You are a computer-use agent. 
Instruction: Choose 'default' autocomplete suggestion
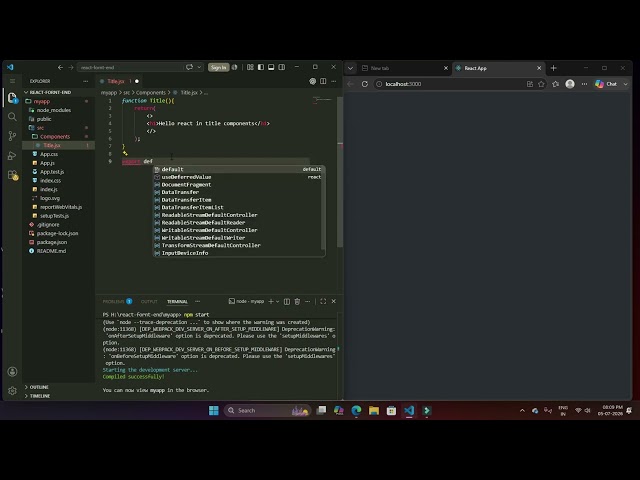239,169
